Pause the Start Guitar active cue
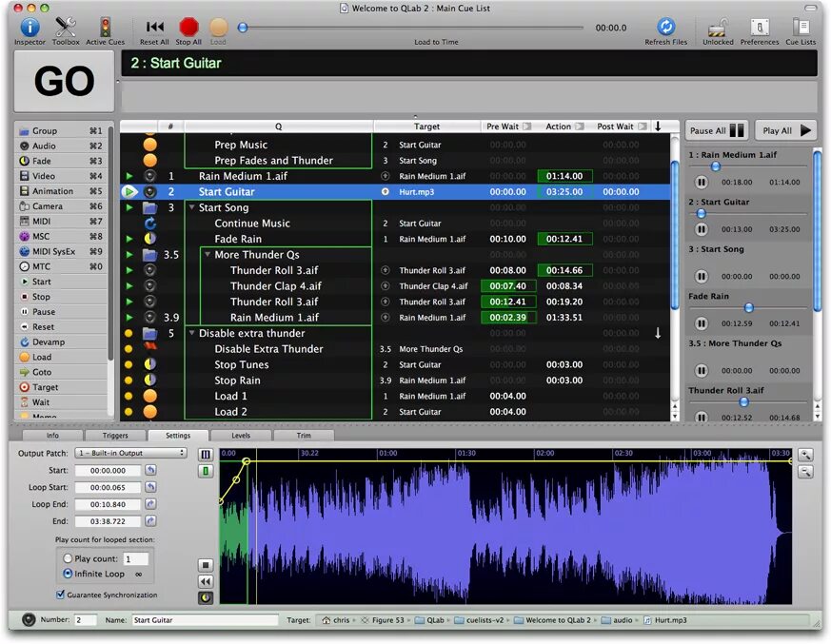 702,229
